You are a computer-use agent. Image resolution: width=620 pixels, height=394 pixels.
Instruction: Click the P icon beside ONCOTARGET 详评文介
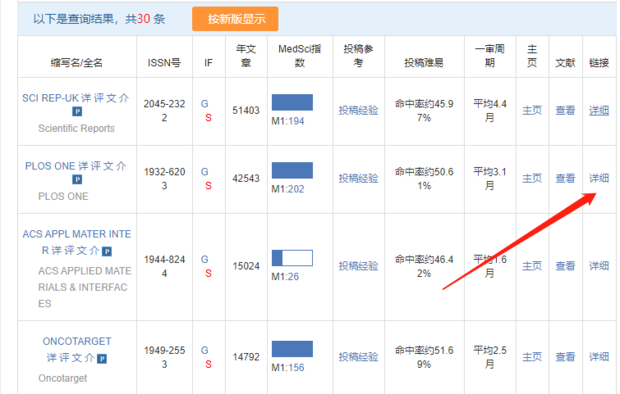(102, 359)
